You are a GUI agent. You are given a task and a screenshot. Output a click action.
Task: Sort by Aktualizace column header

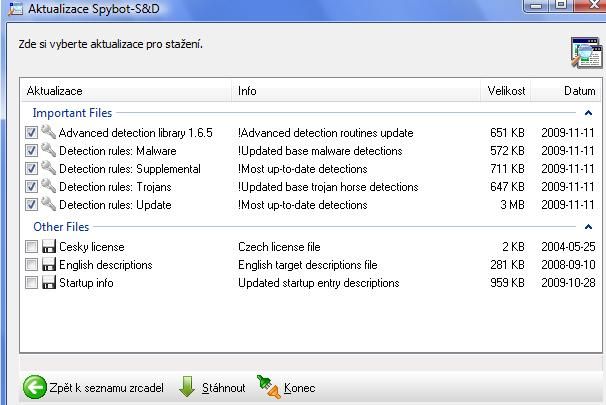point(126,91)
